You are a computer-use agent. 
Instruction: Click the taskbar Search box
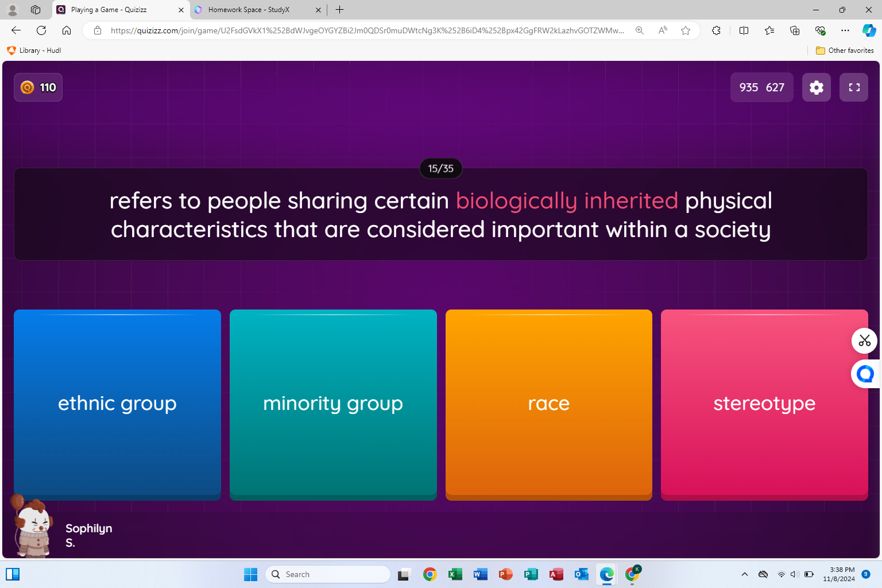[x=328, y=574]
